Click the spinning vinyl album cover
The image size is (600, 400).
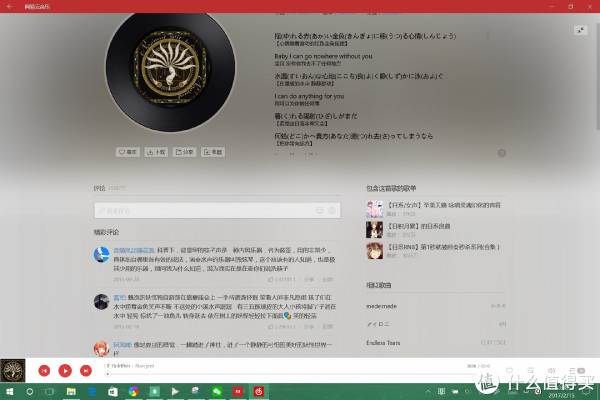click(x=170, y=69)
